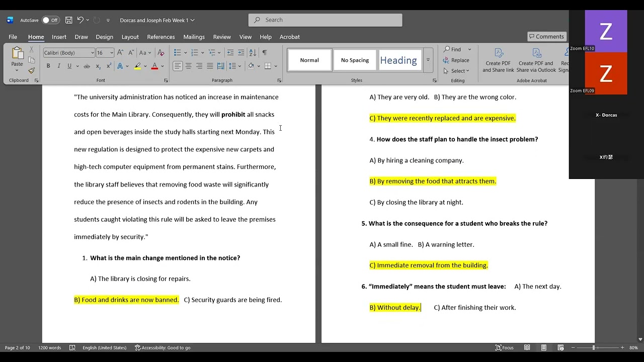
Task: Open the Acrobat tab
Action: point(290,37)
